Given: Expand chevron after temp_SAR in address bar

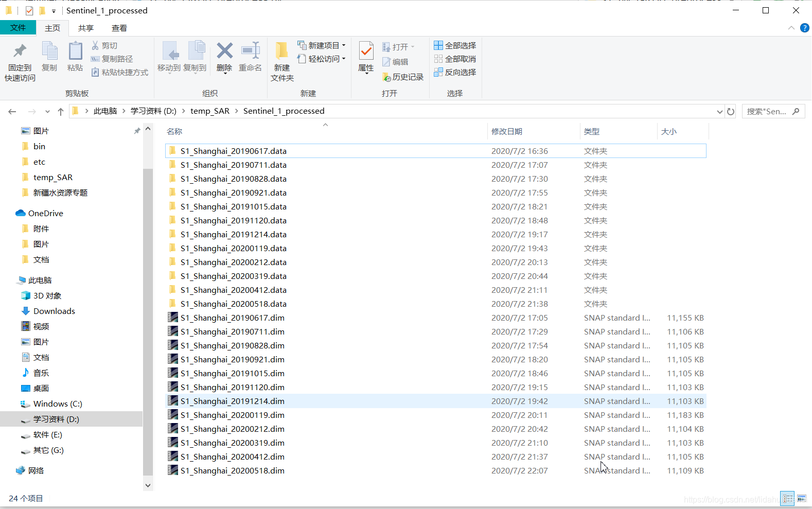Looking at the screenshot, I should click(237, 111).
